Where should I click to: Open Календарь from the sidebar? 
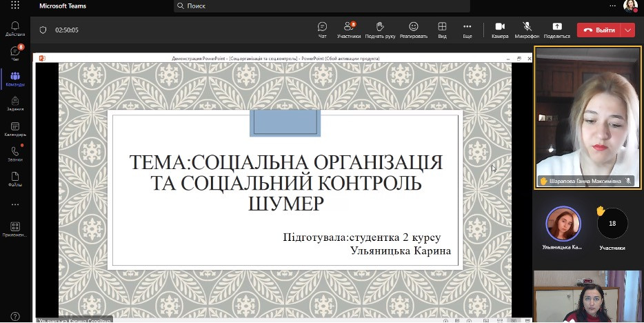pyautogui.click(x=14, y=128)
